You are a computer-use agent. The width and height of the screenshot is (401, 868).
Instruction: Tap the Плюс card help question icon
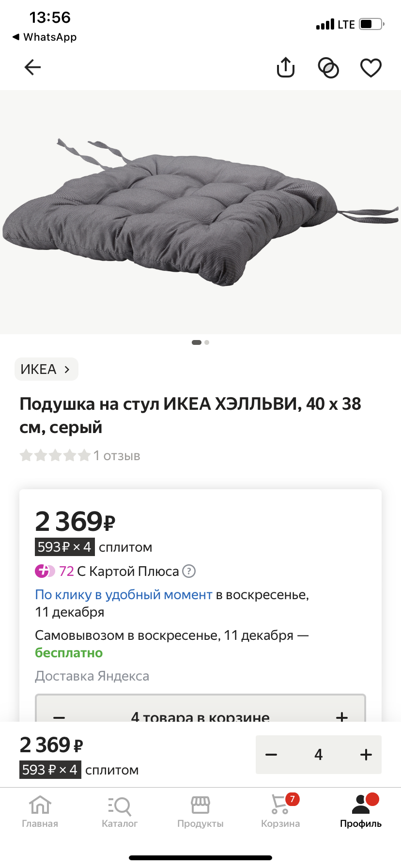coord(189,572)
